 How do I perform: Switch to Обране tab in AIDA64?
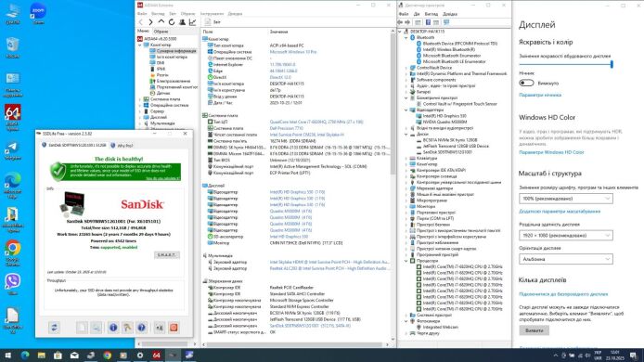161,32
